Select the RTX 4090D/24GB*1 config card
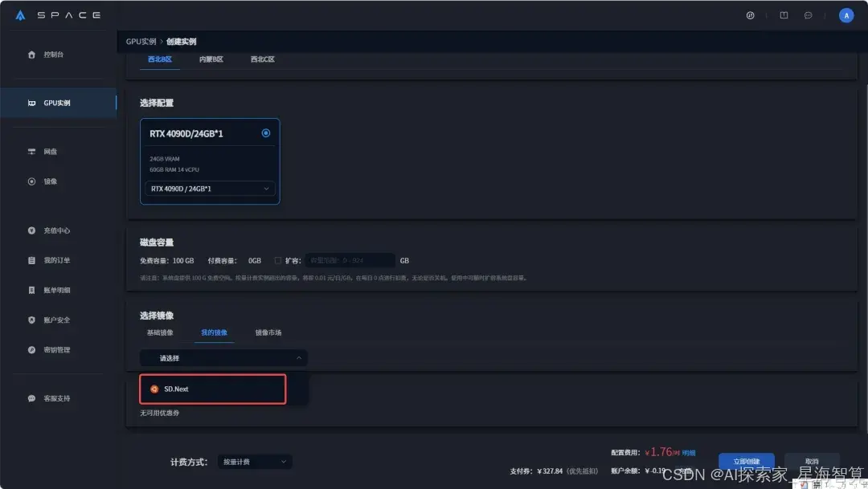This screenshot has height=489, width=868. 210,161
